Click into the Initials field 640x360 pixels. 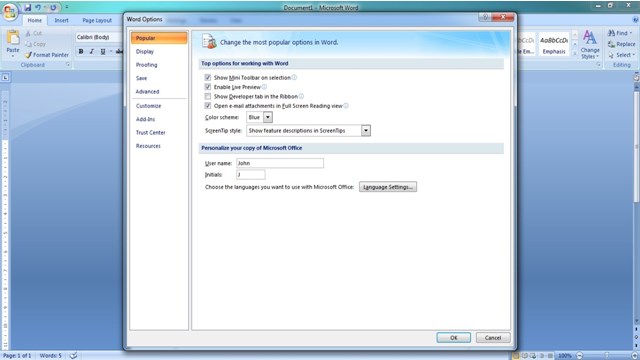coord(251,175)
